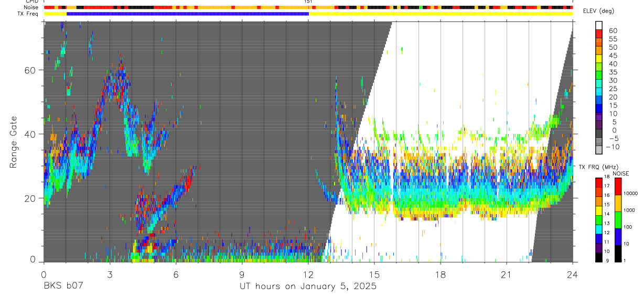Click the 10000 noise level swatch
This screenshot has width=644, height=297.
[619, 186]
